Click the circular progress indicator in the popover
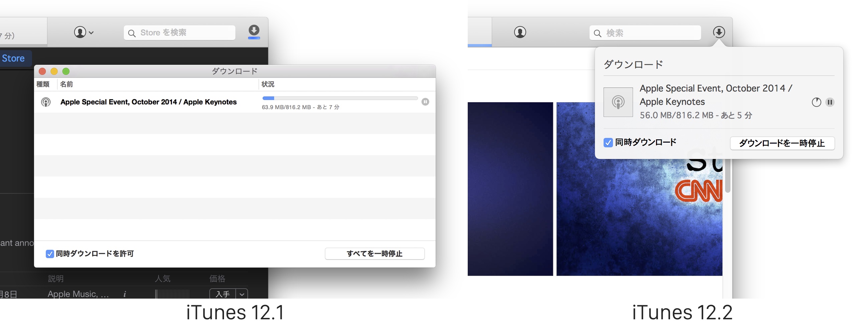This screenshot has width=868, height=334. tap(817, 102)
